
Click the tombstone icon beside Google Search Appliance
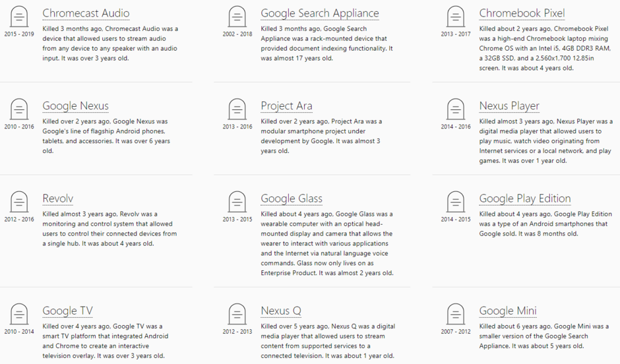click(237, 16)
